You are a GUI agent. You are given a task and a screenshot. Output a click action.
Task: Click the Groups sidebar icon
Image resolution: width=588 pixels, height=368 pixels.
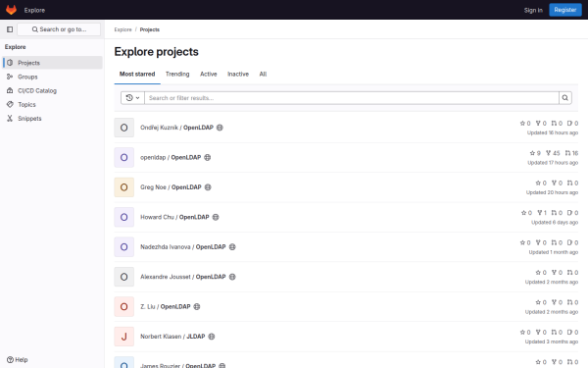[10, 77]
